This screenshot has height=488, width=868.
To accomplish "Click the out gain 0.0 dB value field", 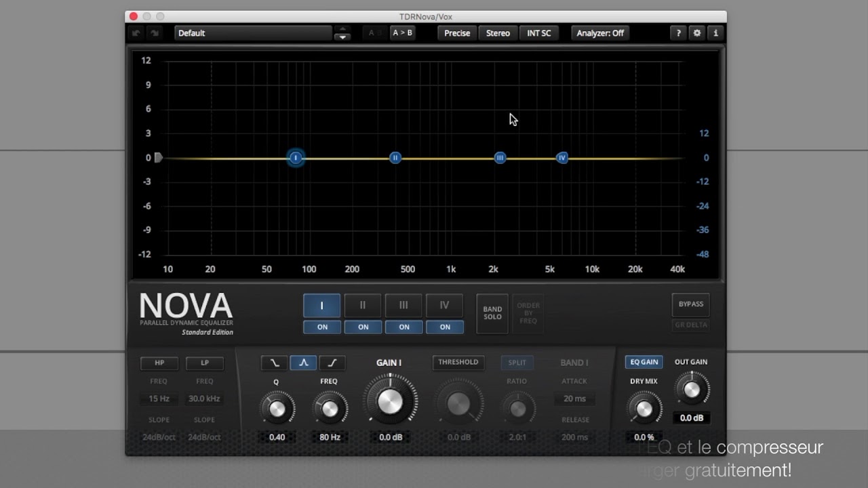I will click(x=691, y=418).
